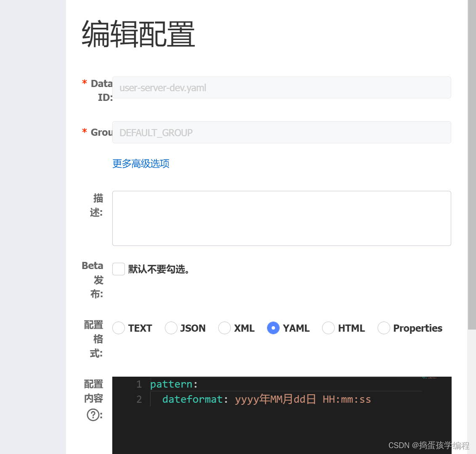Click the Data ID field user-server-dev.yaml
476x454 pixels.
pyautogui.click(x=281, y=87)
